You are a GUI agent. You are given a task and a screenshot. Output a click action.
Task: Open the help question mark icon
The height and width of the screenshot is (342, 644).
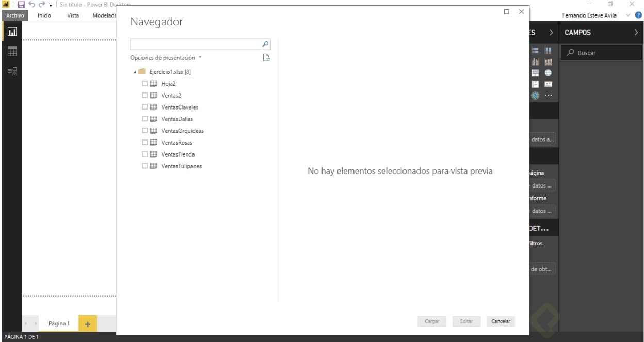coord(638,15)
